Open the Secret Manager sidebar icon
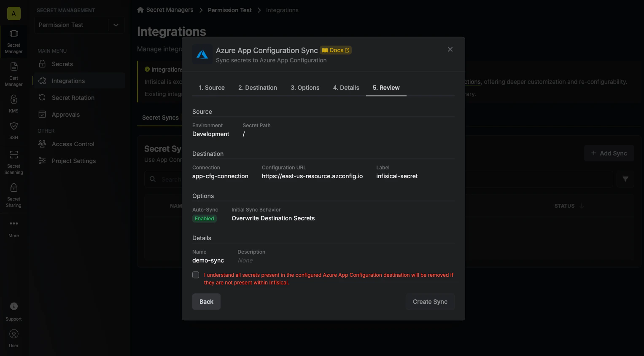644x356 pixels. [13, 42]
